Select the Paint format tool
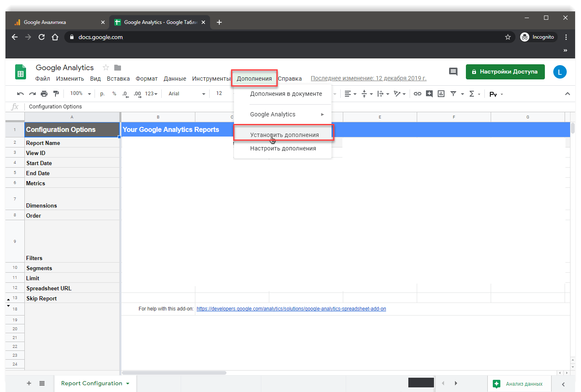 tap(56, 94)
